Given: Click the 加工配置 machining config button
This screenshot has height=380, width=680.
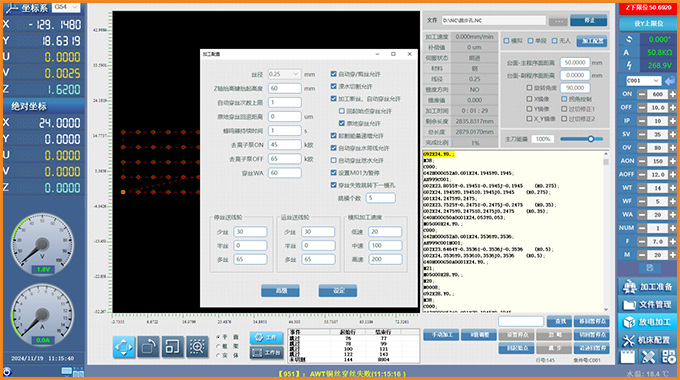Looking at the screenshot, I should (x=592, y=41).
